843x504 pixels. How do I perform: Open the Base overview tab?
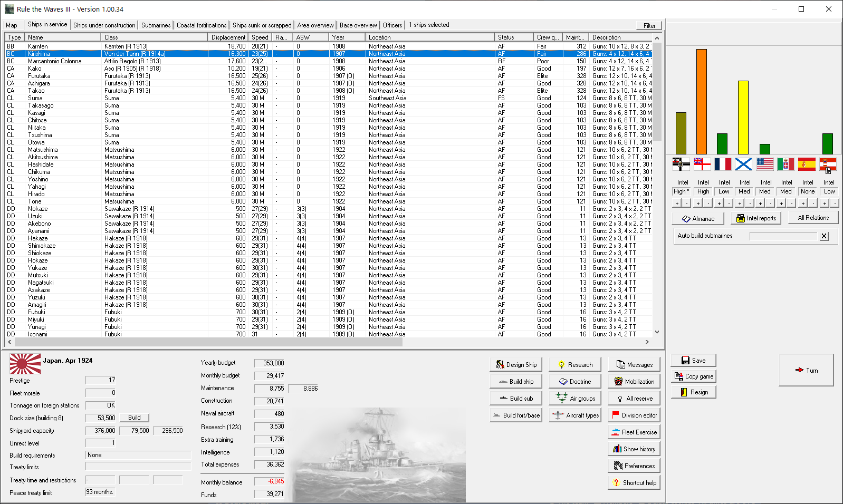coord(358,25)
